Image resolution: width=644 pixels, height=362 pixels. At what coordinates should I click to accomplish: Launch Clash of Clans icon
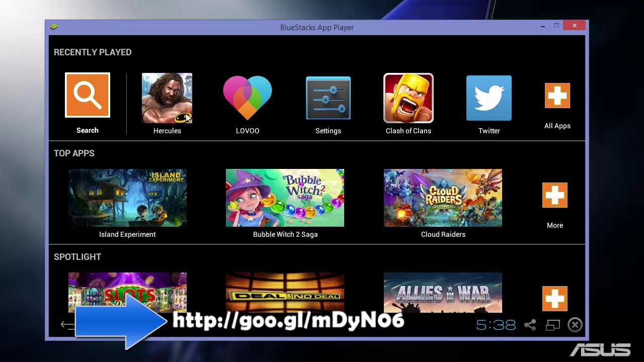click(409, 98)
